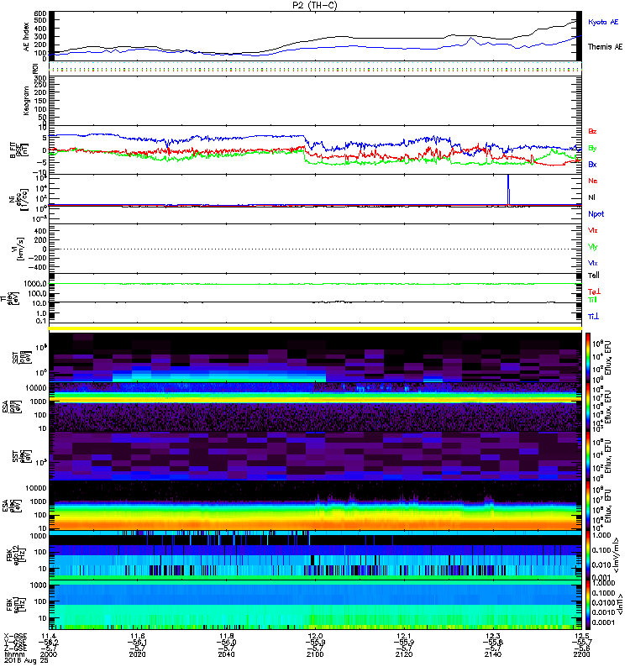This screenshot has height=672, width=630.
Task: Select the blue Npot legend label
Action: tap(596, 214)
